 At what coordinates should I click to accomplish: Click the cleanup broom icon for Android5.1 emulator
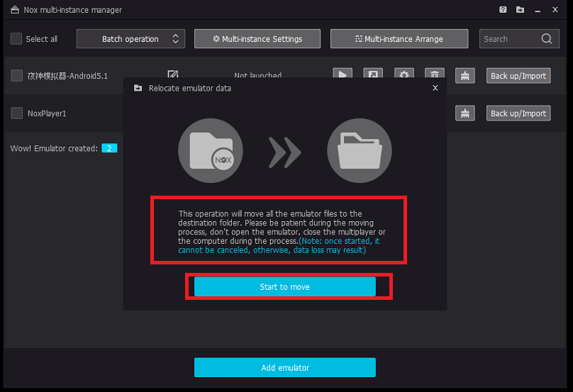464,75
